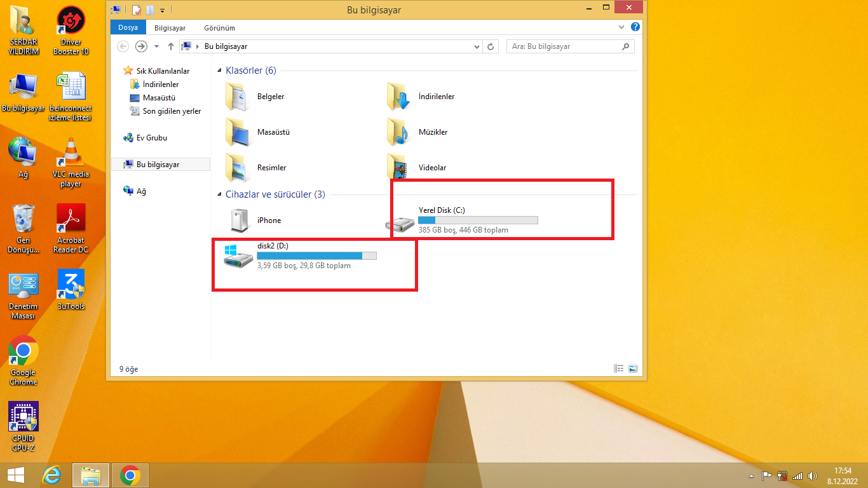The image size is (868, 488).
Task: Launch Internet Explorer from the taskbar
Action: 52,475
